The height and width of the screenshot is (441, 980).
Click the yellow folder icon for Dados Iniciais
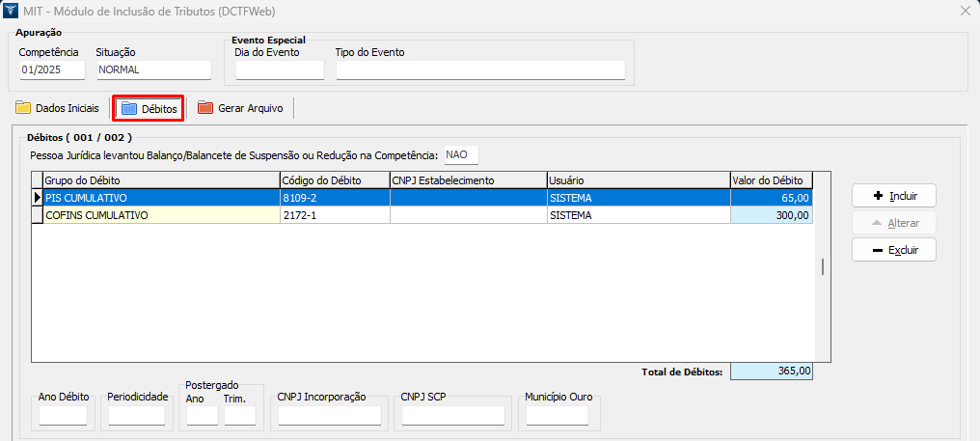23,108
